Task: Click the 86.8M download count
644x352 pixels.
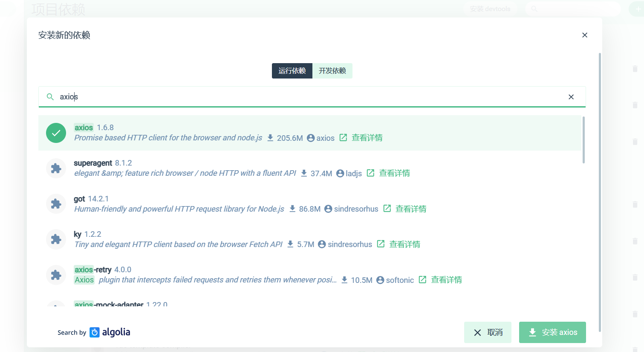Action: click(x=310, y=209)
